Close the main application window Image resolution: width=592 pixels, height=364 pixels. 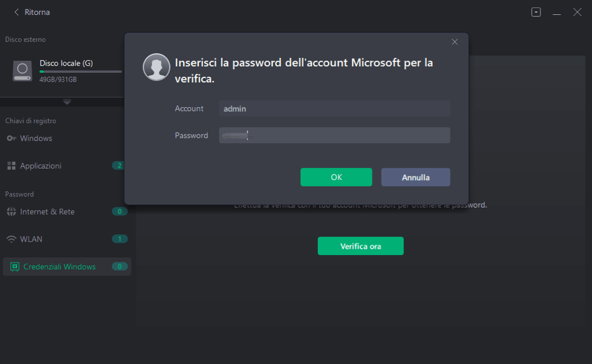pyautogui.click(x=577, y=12)
